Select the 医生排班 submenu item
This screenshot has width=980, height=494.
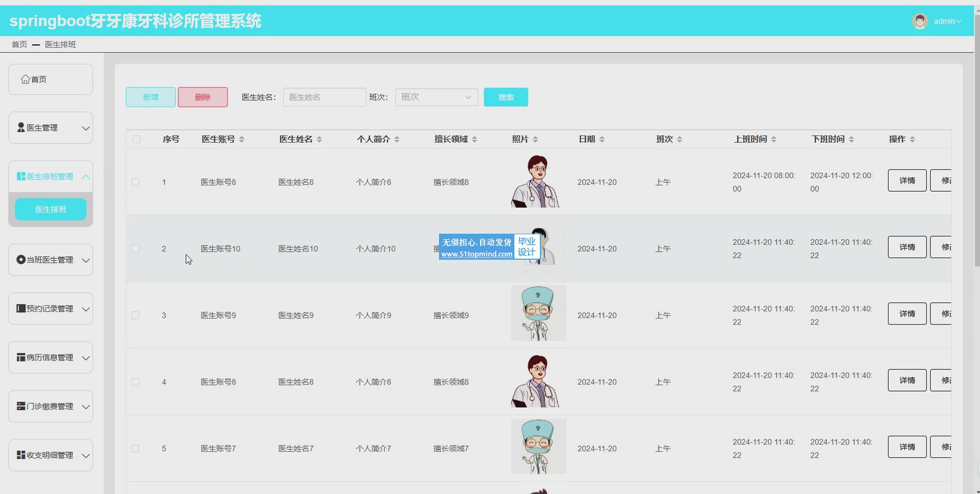pyautogui.click(x=50, y=209)
